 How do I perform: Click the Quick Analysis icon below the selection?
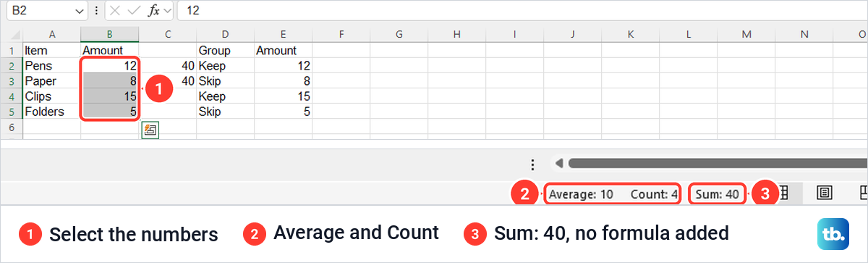pos(150,130)
